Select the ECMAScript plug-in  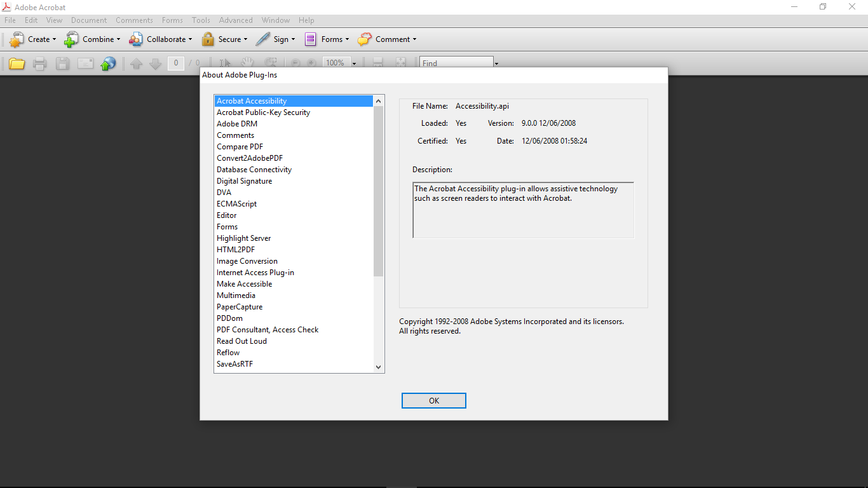click(294, 204)
